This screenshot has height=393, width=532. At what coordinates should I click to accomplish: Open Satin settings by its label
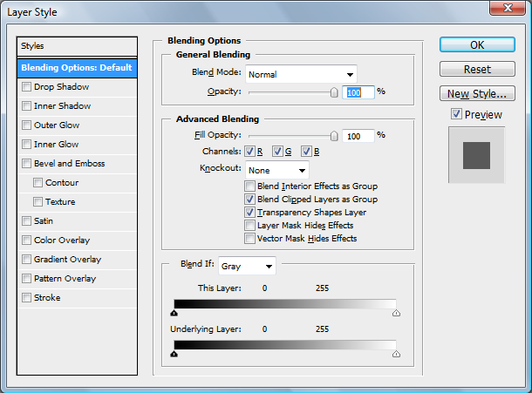(44, 221)
